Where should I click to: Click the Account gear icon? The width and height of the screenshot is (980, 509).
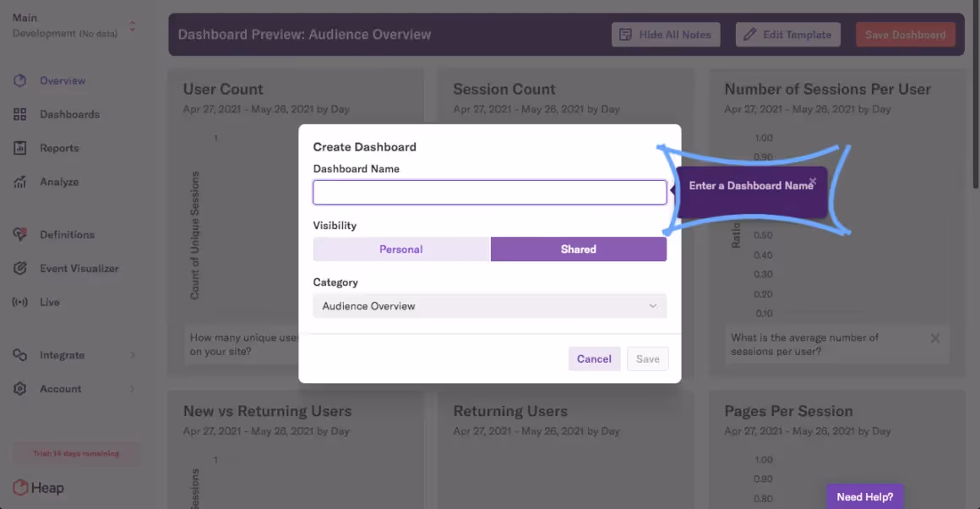point(20,388)
